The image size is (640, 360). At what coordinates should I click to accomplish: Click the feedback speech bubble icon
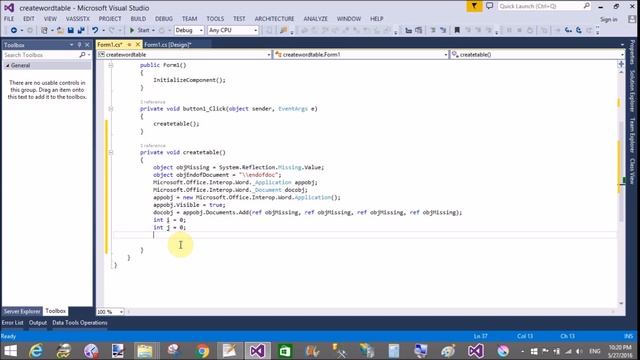point(489,6)
